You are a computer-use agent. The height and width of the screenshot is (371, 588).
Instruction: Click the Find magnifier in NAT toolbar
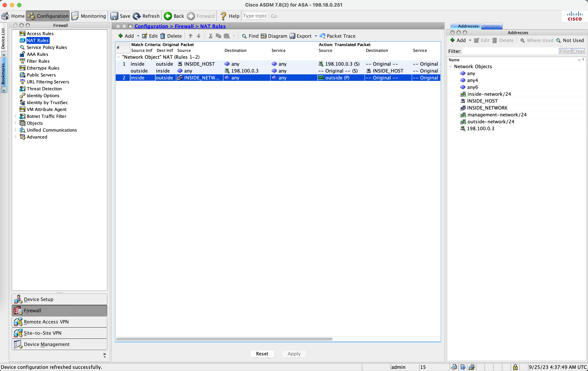coord(244,36)
